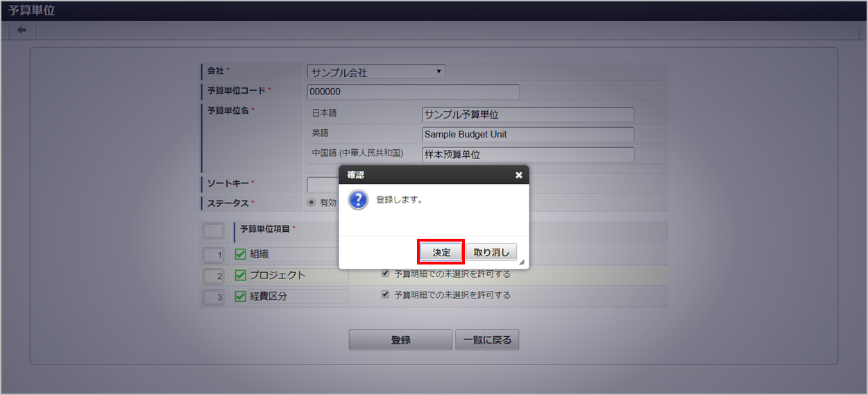Click the row number 3 handle
This screenshot has width=868, height=395.
(x=214, y=297)
